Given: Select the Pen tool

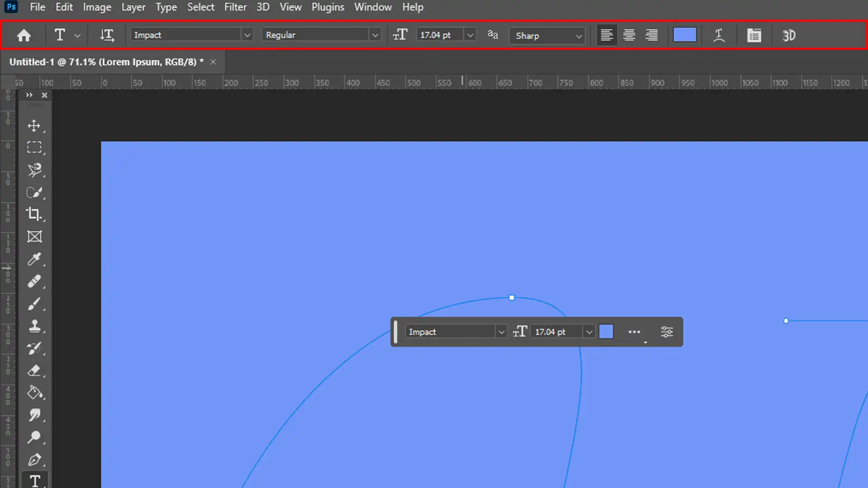Looking at the screenshot, I should click(x=35, y=460).
